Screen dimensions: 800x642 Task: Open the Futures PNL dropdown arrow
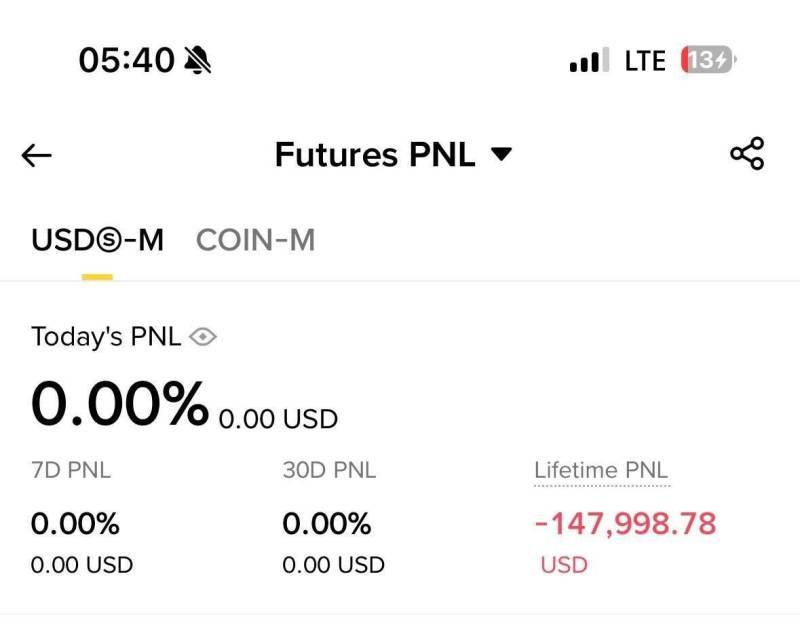501,154
